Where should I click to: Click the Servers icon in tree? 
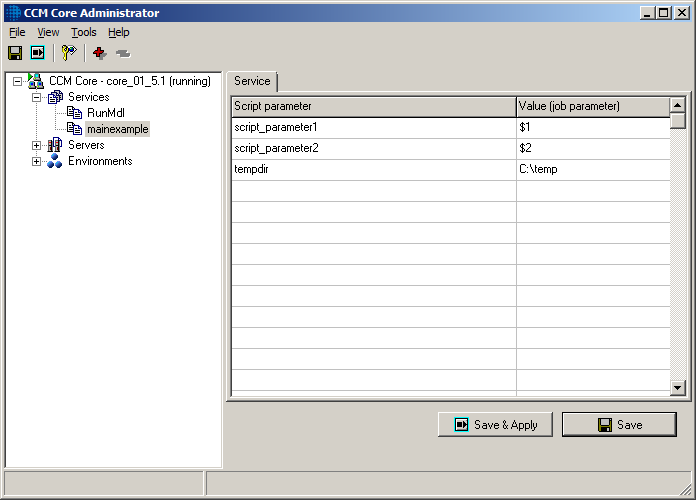[55, 145]
